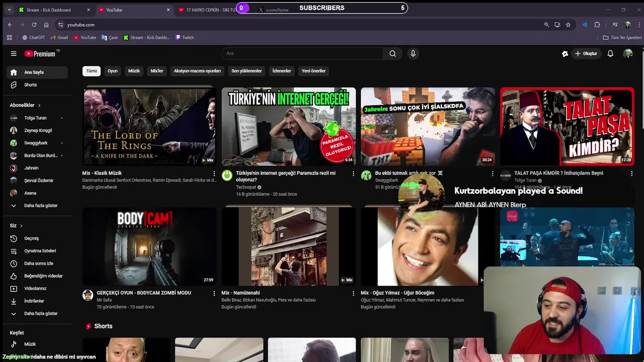
Task: Click Mix - Oğuz Yılmaz - Uğur Böceğim title
Action: [397, 293]
